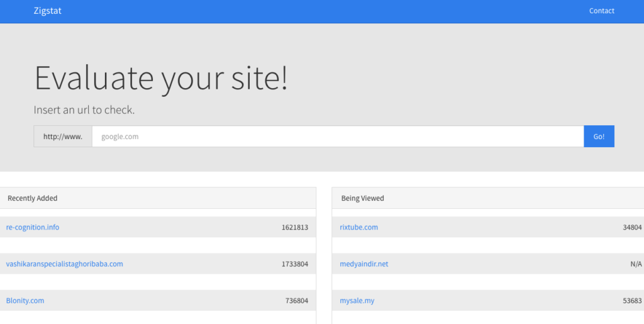644x324 pixels.
Task: Click the http://www. prefix box
Action: (63, 137)
